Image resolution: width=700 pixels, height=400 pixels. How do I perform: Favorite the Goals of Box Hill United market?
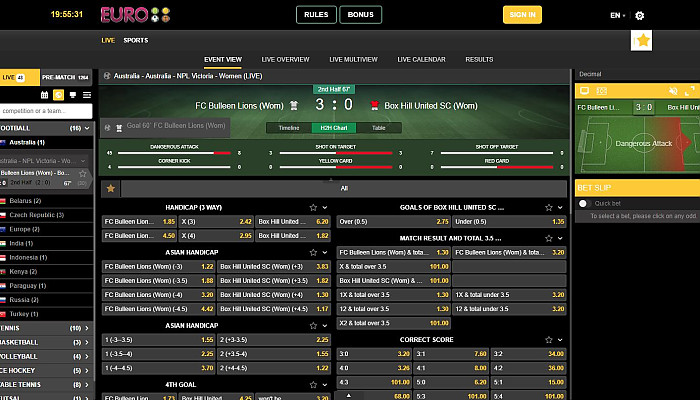(x=549, y=208)
